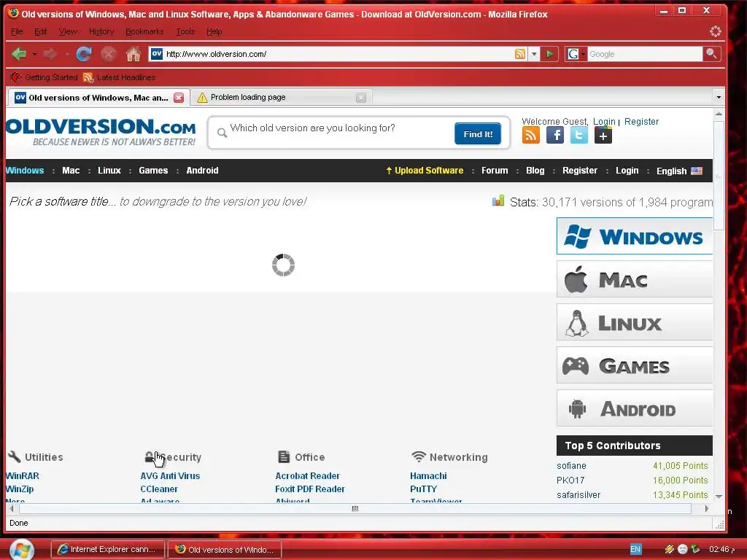Click the Forward arrow in the toolbar

point(50,54)
